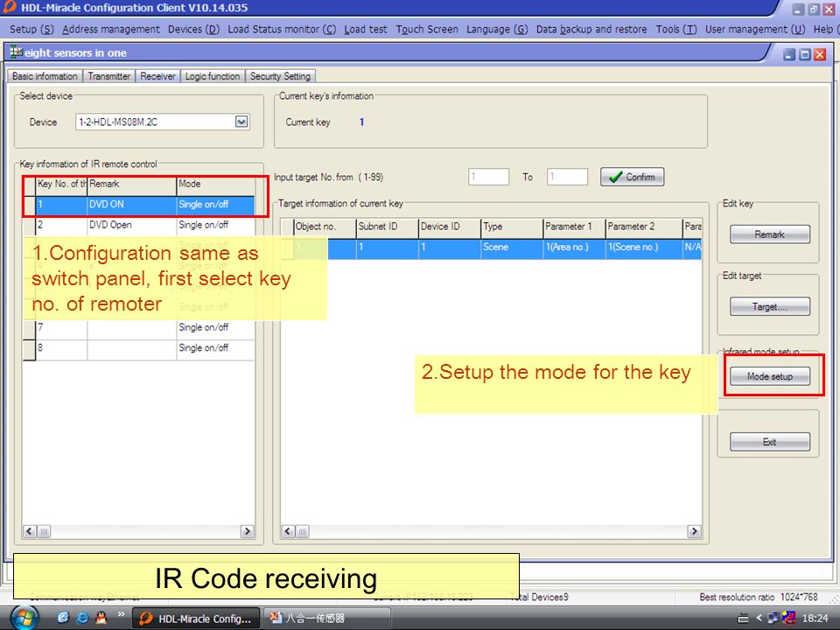Click the Object no. column header
The image size is (840, 630).
[325, 227]
